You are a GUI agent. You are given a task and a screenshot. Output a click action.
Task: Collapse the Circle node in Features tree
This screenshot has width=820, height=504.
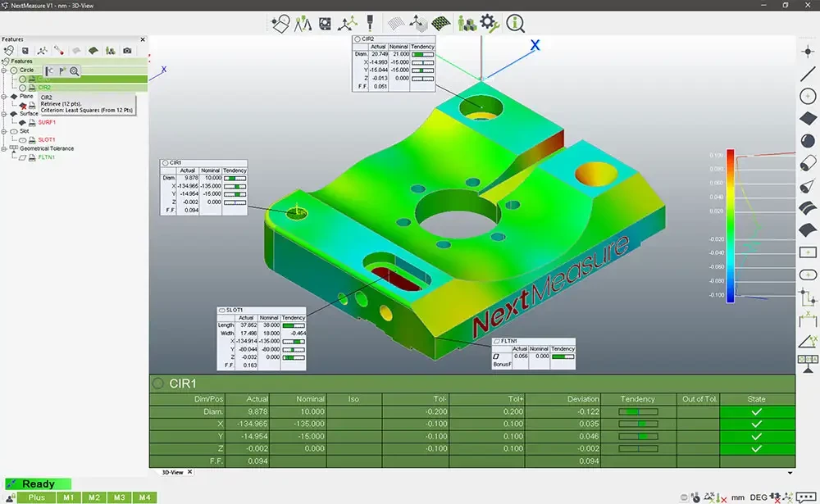4,70
